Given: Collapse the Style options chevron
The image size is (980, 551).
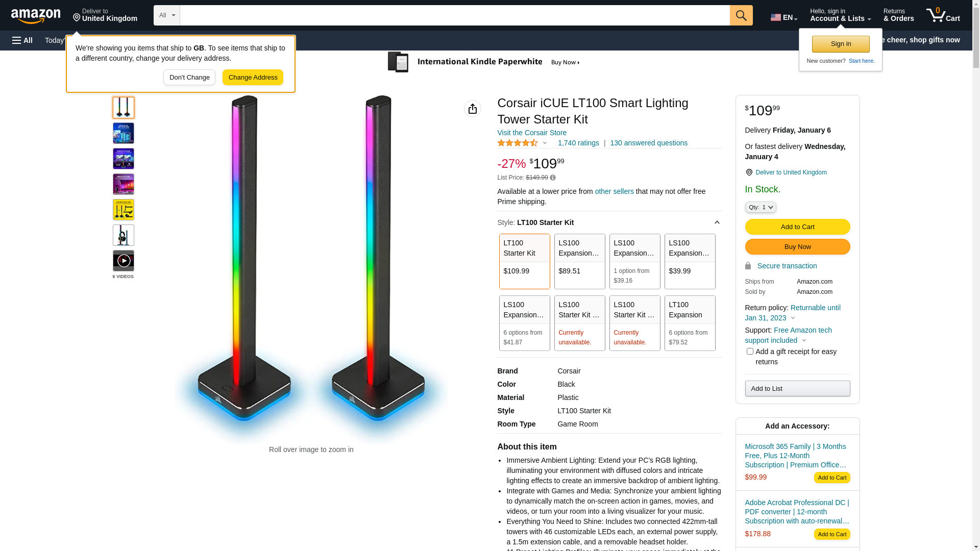Looking at the screenshot, I should click(717, 222).
